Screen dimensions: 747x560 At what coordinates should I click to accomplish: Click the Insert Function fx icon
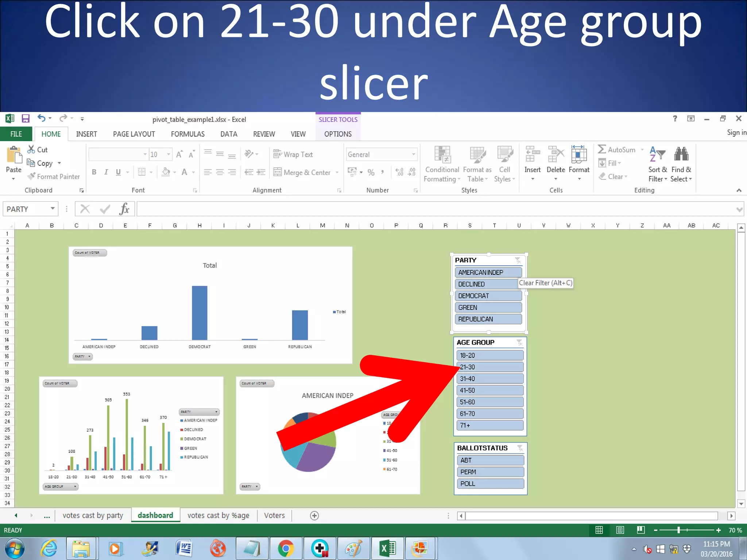click(124, 209)
